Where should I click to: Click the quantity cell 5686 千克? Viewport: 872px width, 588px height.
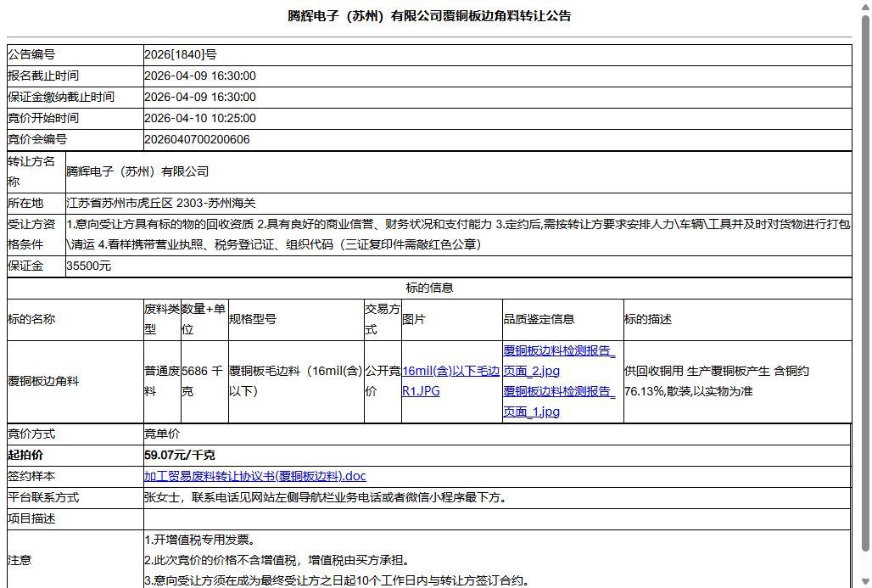[204, 382]
